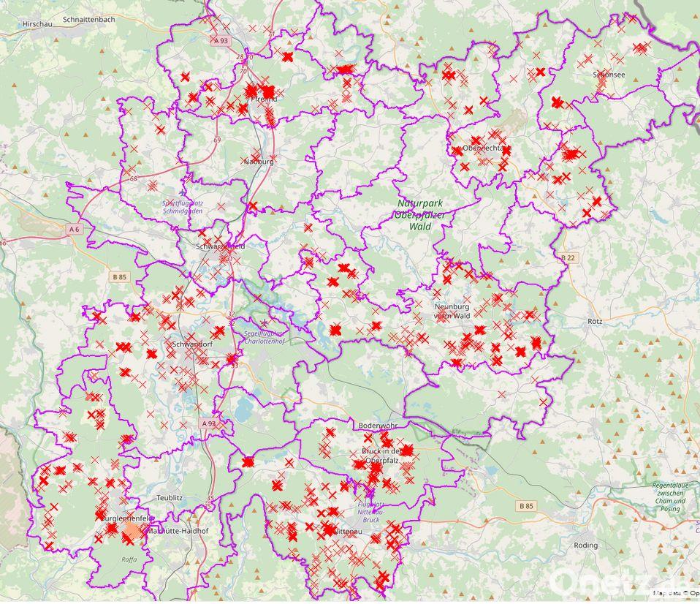This screenshot has width=700, height=604.
Task: Click the Schwandorf town label
Action: pyautogui.click(x=193, y=344)
